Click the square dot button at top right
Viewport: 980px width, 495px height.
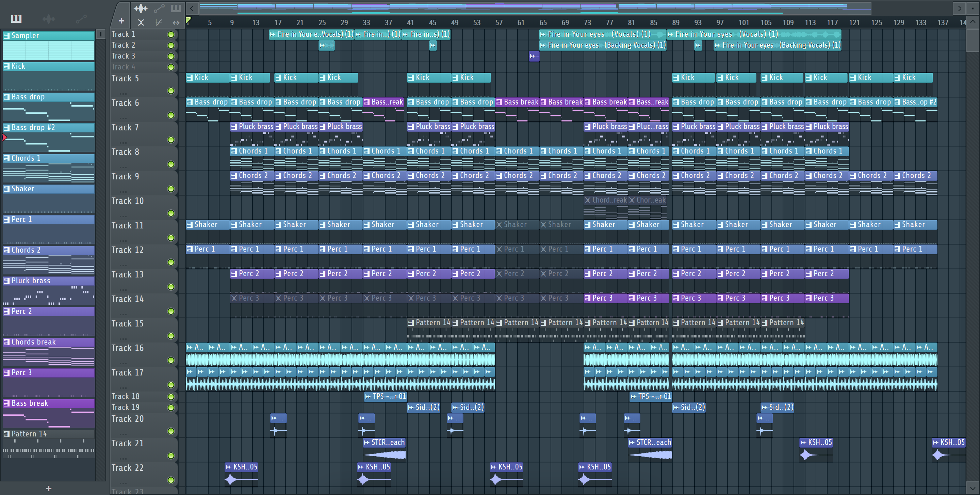pyautogui.click(x=973, y=8)
